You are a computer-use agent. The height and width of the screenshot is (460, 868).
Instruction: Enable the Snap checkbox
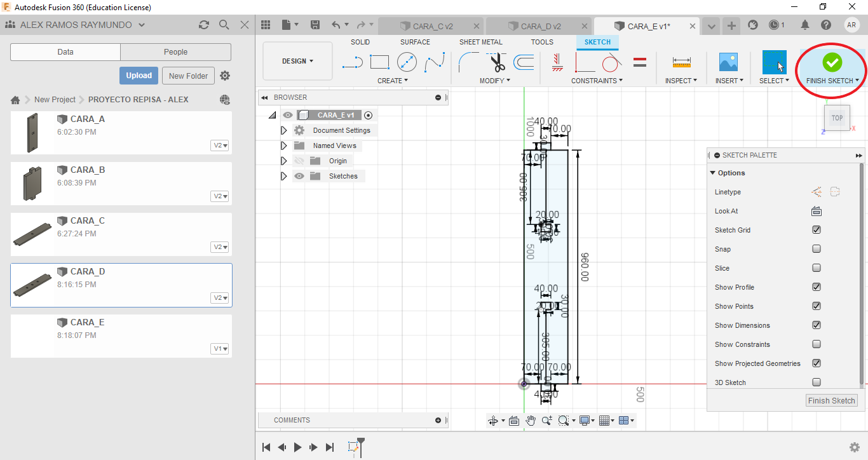(x=817, y=249)
